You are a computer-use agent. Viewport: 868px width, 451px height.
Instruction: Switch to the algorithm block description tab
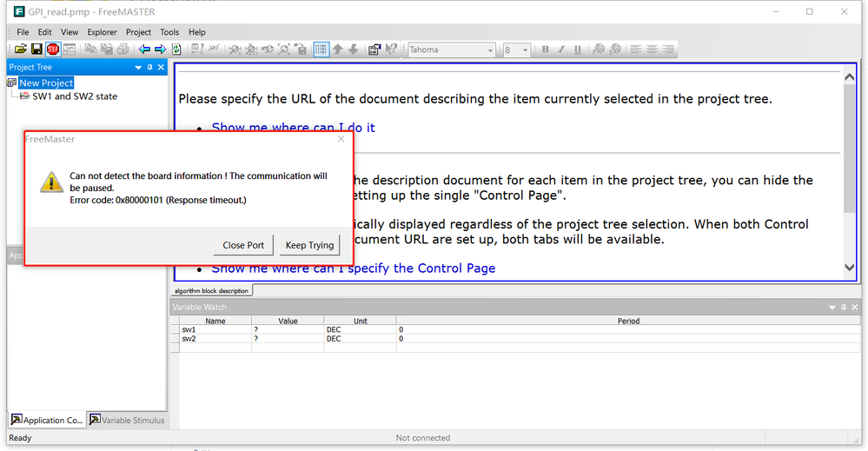tap(211, 290)
